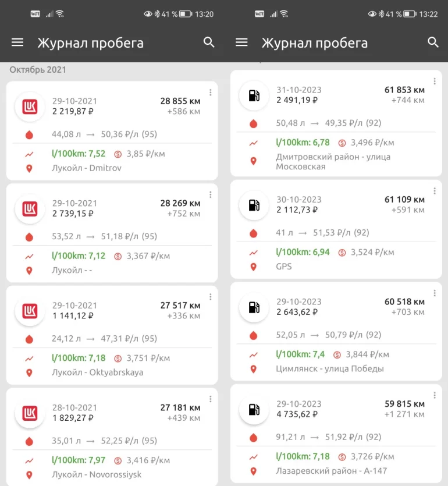
Task: Open hamburger menu in right screen
Action: (241, 42)
